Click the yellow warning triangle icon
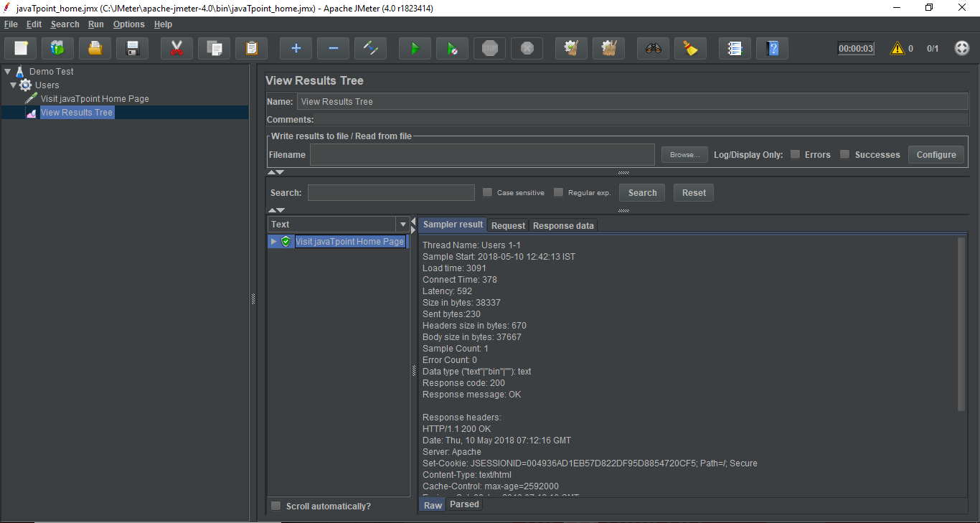This screenshot has height=523, width=980. pyautogui.click(x=897, y=49)
